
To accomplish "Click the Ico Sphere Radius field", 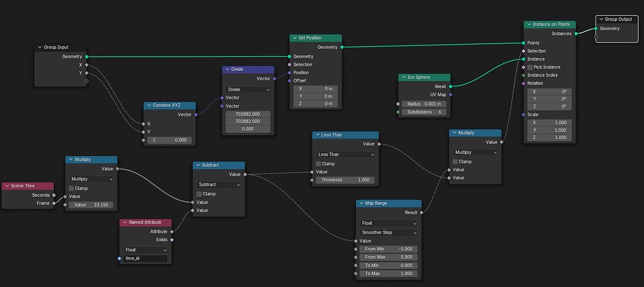I will tap(424, 104).
